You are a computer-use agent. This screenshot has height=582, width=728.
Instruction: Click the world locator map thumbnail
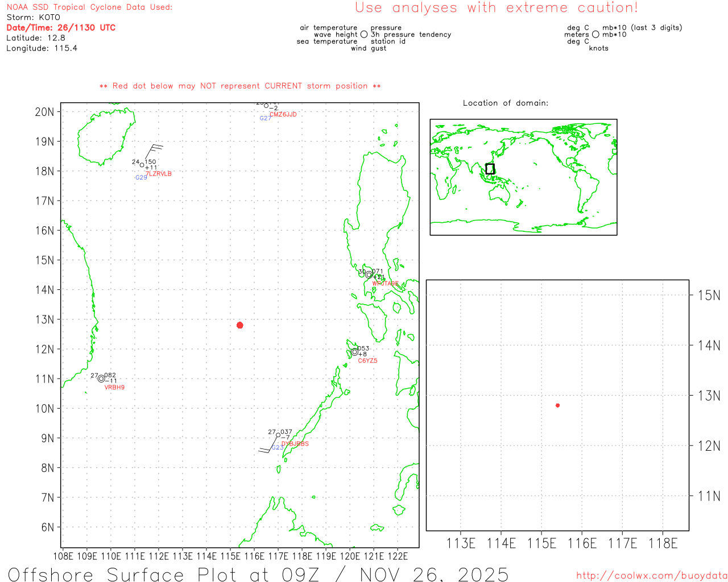523,177
